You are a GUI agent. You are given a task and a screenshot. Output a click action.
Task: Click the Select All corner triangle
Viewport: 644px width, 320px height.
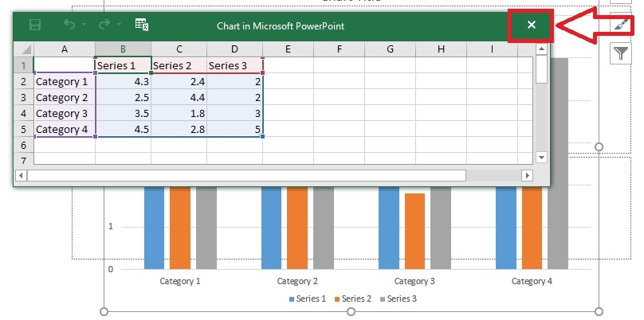click(x=26, y=50)
